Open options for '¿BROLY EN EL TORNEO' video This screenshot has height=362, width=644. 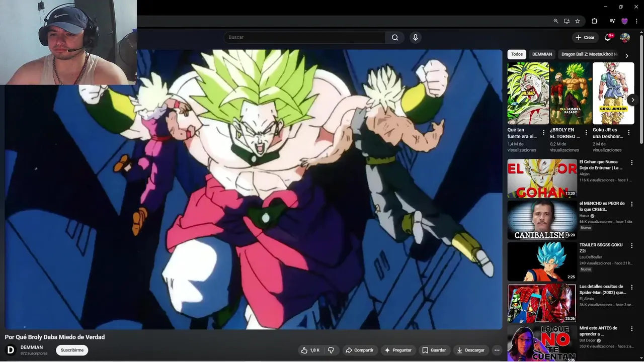point(586,133)
